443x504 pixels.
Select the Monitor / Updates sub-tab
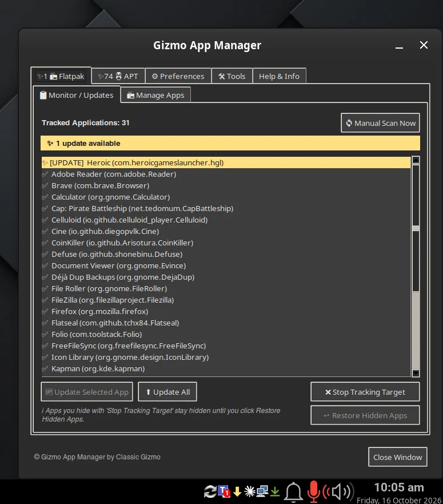point(77,95)
